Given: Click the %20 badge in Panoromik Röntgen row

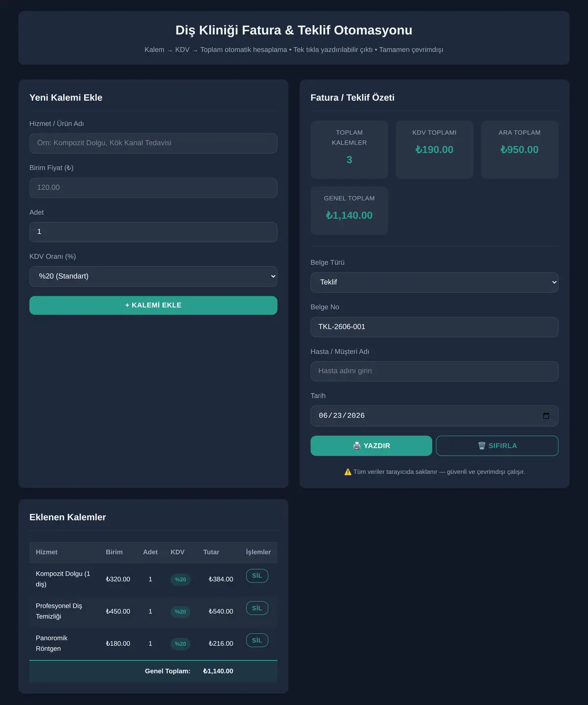Looking at the screenshot, I should tap(180, 644).
